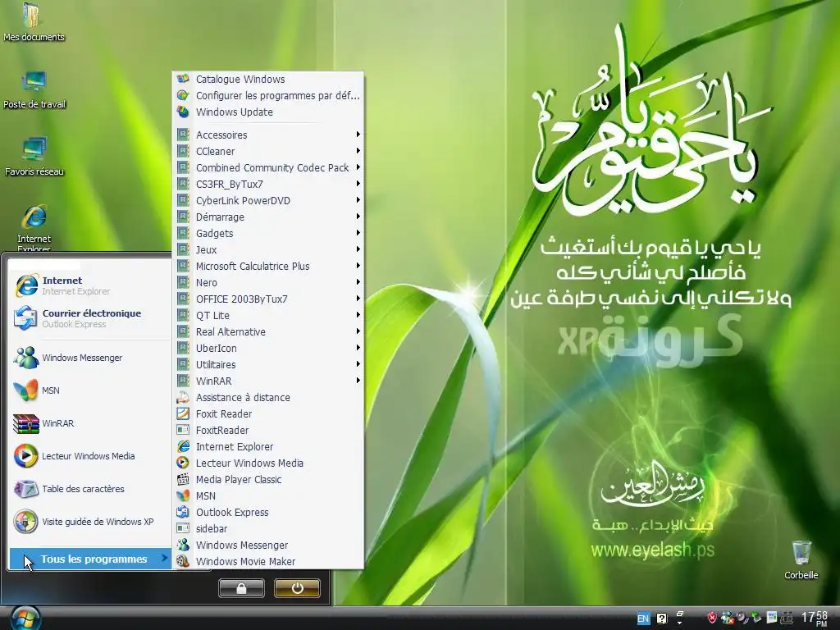The height and width of the screenshot is (630, 840).
Task: Expand the QT Lite submenu
Action: click(x=268, y=316)
